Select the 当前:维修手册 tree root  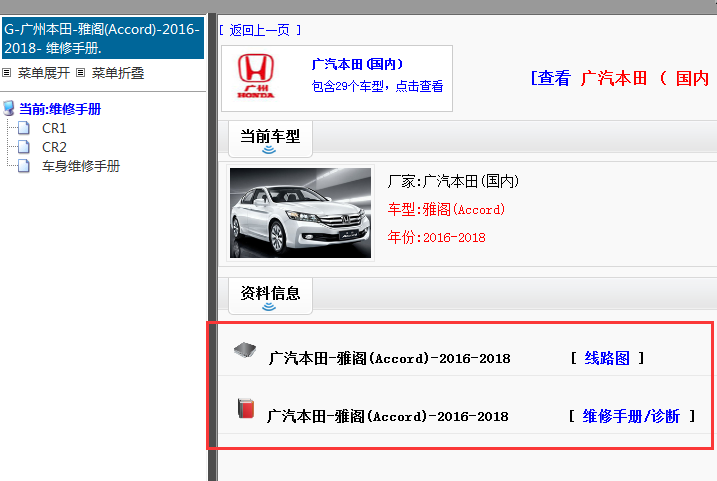click(60, 109)
